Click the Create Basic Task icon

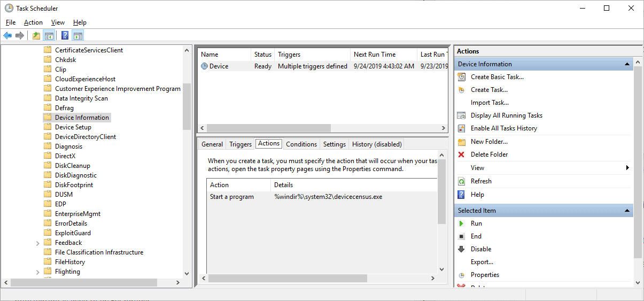click(x=461, y=77)
